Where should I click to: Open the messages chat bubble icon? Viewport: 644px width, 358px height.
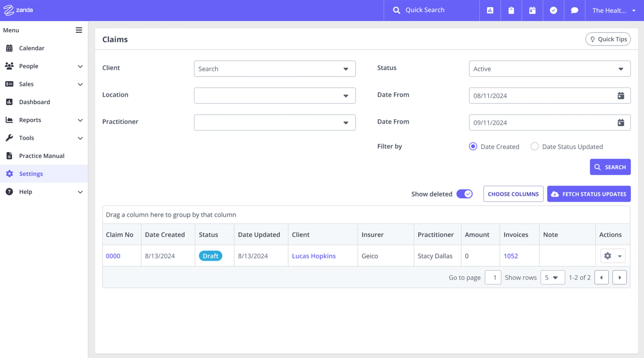[x=574, y=10]
